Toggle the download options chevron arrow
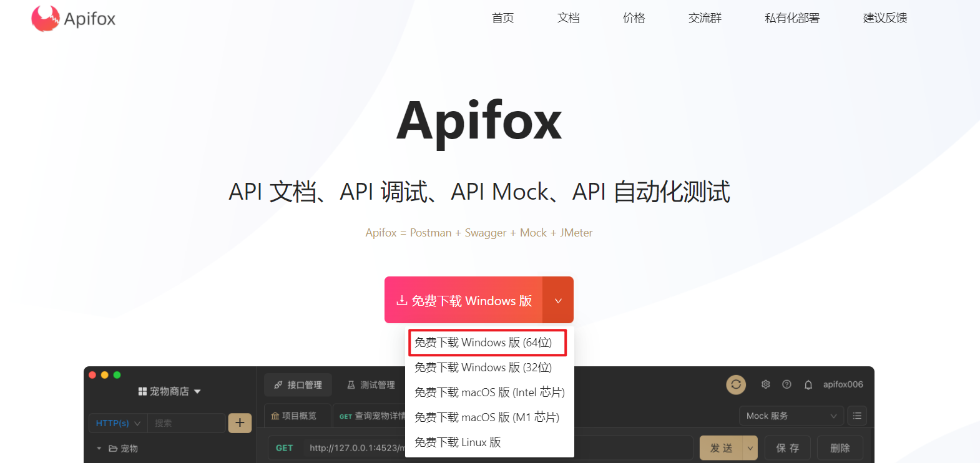Viewport: 980px width, 463px height. click(558, 300)
